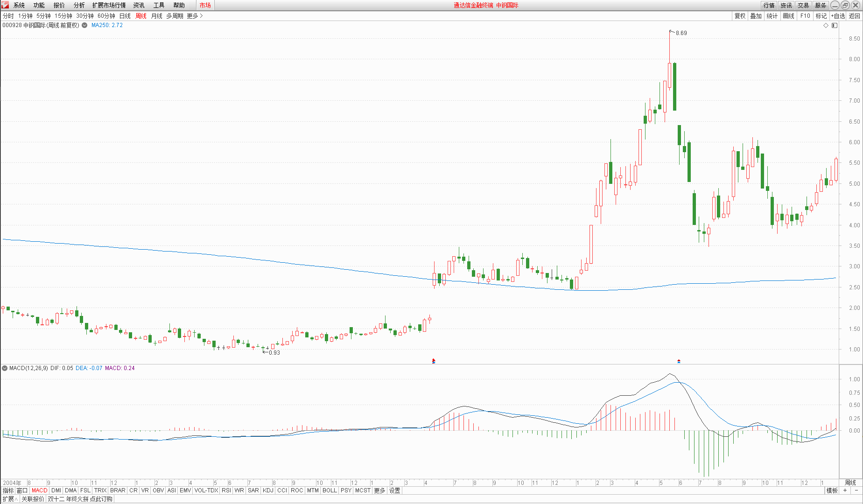Click the diamond icon above the price axis
This screenshot has height=504, width=863.
pos(826,25)
